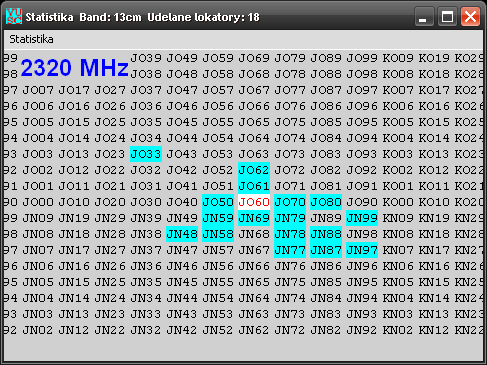Click locator cell JN98
Viewport: 487px width, 365px height.
[362, 234]
